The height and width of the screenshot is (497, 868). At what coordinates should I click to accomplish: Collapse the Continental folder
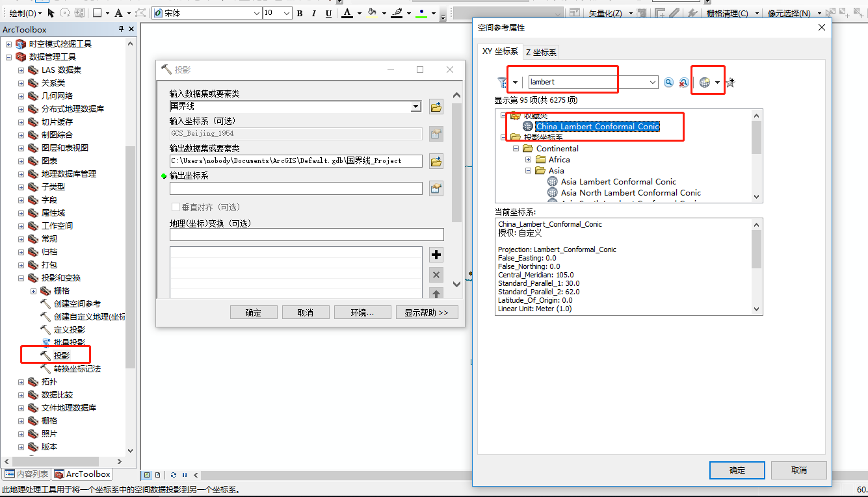tap(516, 149)
